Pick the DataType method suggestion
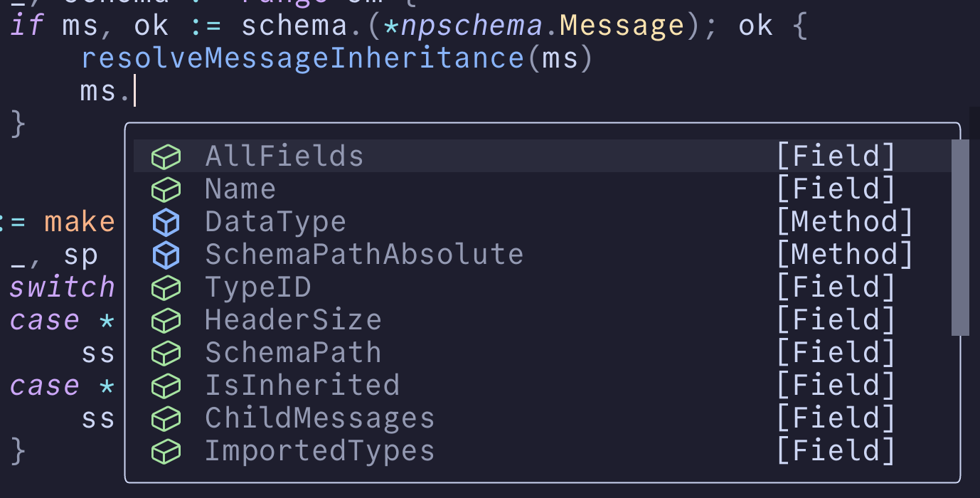Image resolution: width=980 pixels, height=498 pixels. [275, 222]
